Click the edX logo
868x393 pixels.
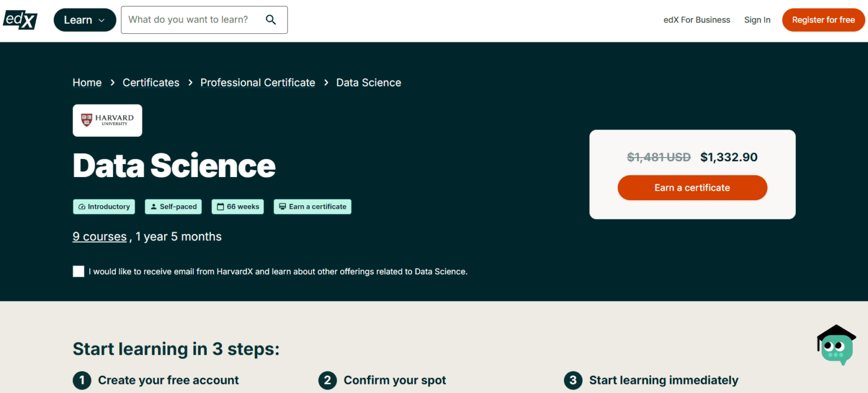coord(20,20)
